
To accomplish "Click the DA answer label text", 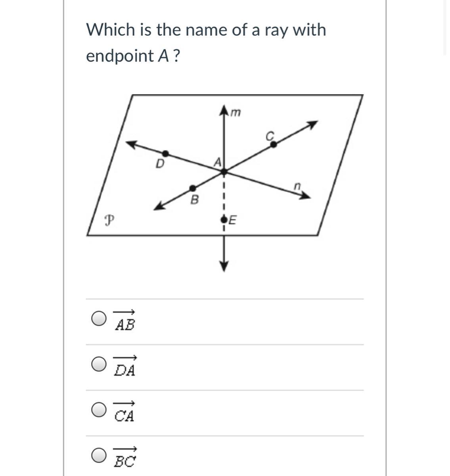I will coord(124,366).
